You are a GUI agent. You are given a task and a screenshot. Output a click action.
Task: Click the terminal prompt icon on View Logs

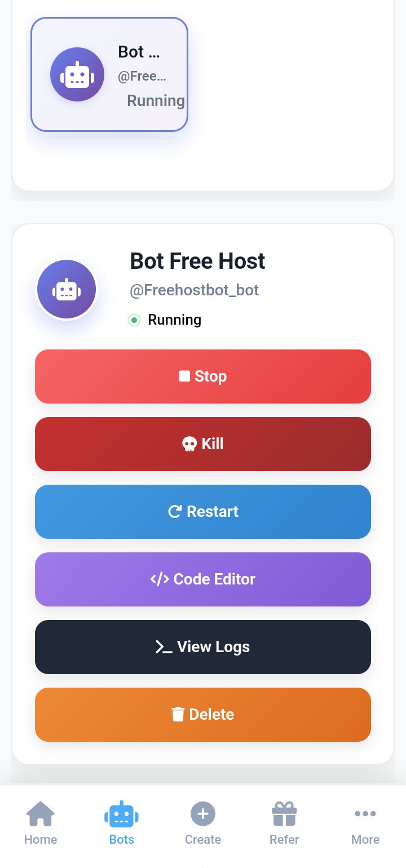pyautogui.click(x=164, y=648)
